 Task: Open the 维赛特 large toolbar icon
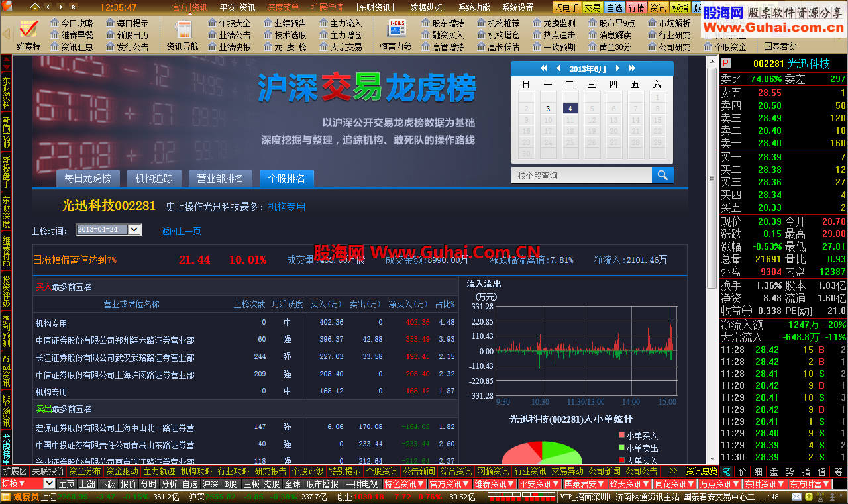coord(28,34)
